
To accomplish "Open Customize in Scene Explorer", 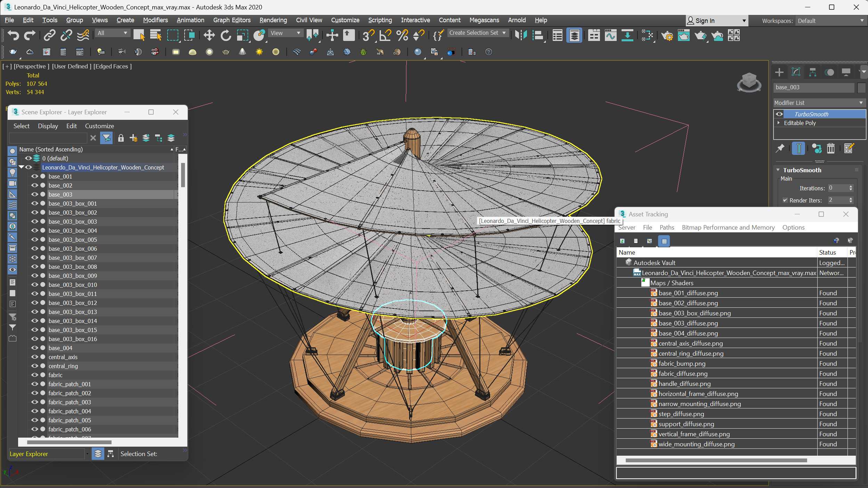I will tap(99, 126).
